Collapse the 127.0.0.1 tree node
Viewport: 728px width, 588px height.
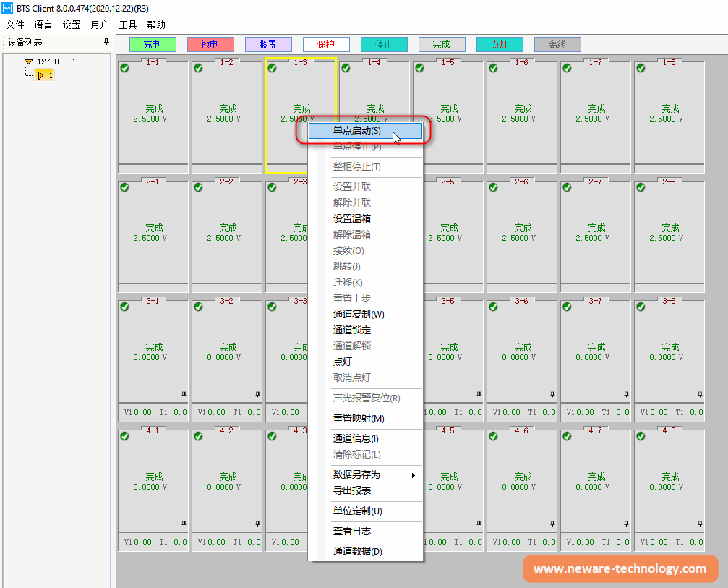[x=28, y=62]
